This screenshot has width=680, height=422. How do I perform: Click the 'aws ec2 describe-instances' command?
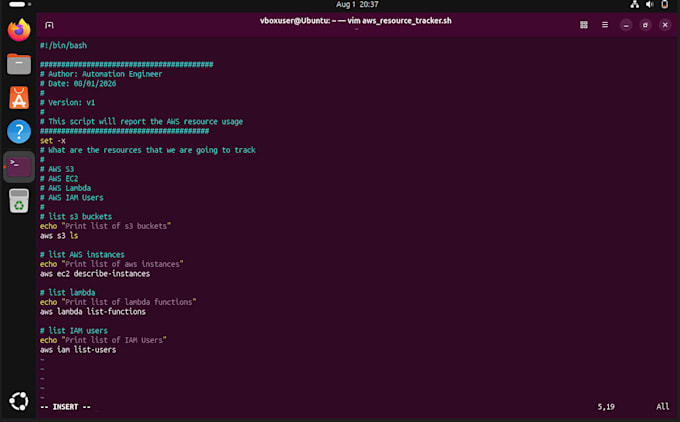pyautogui.click(x=95, y=274)
